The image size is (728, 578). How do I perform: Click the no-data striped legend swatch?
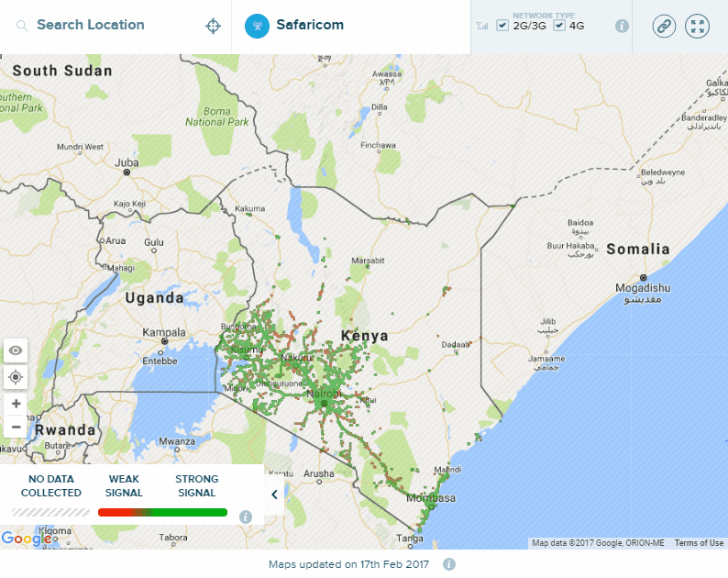point(50,513)
